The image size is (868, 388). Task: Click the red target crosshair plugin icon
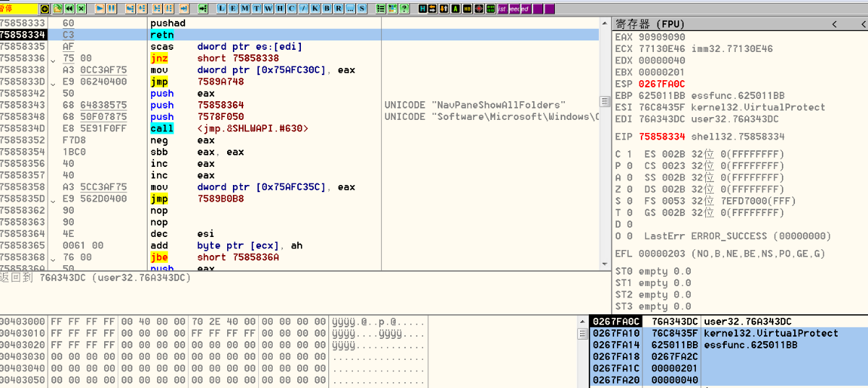pyautogui.click(x=479, y=8)
